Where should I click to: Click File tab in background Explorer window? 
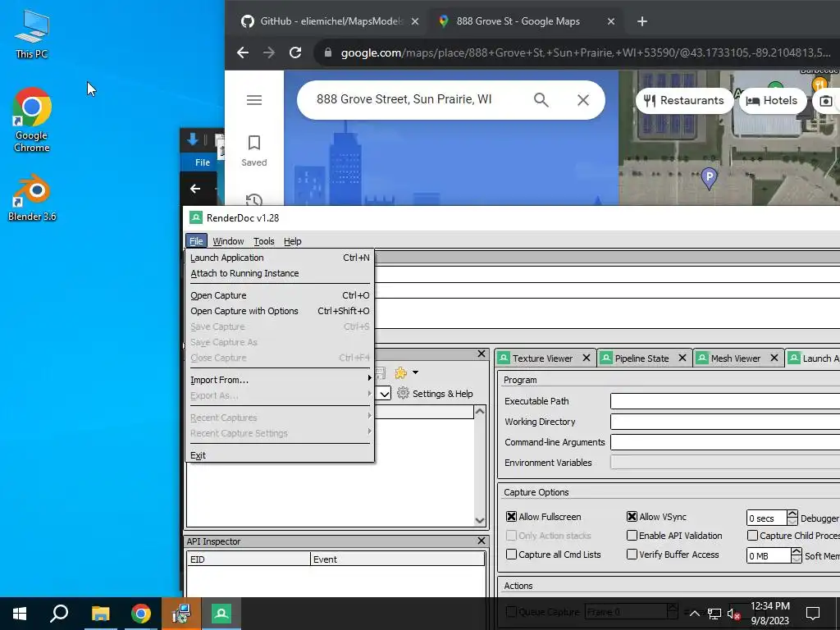[203, 162]
